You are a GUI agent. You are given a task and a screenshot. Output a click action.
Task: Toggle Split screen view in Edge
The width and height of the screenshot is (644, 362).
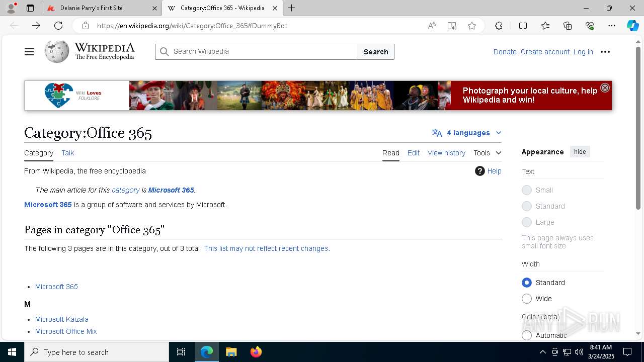point(523,26)
